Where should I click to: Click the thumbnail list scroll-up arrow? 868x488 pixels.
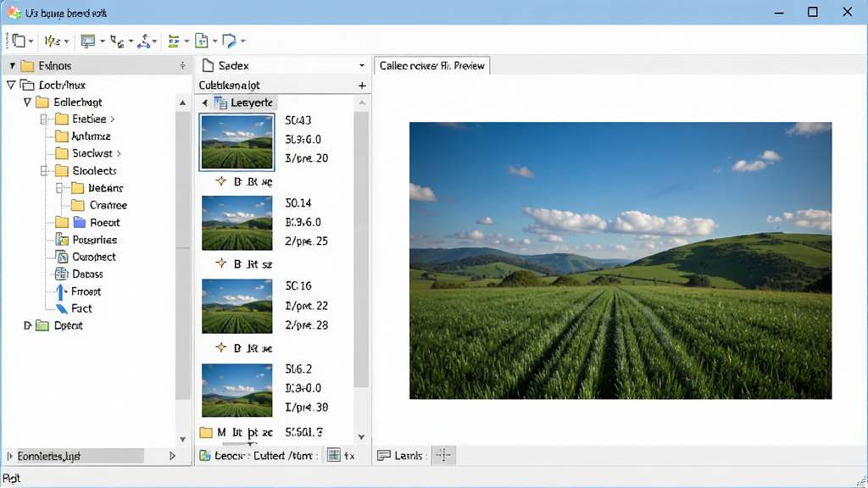(362, 103)
